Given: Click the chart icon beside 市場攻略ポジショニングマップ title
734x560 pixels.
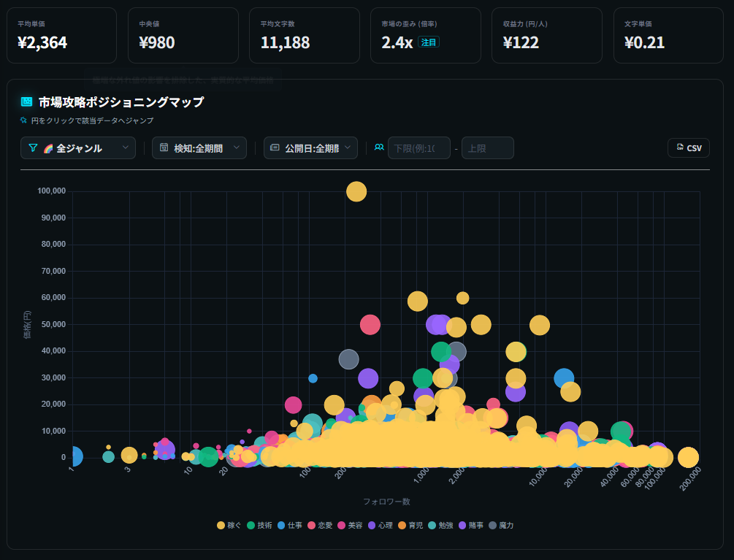Looking at the screenshot, I should click(x=26, y=102).
